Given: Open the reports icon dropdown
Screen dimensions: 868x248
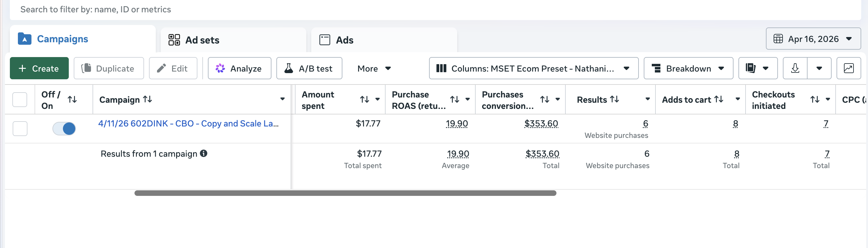Looking at the screenshot, I should (x=758, y=68).
